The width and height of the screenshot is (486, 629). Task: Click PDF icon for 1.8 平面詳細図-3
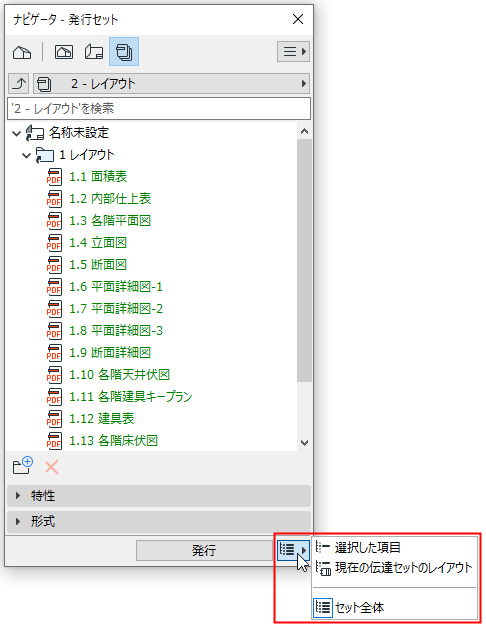(x=54, y=331)
